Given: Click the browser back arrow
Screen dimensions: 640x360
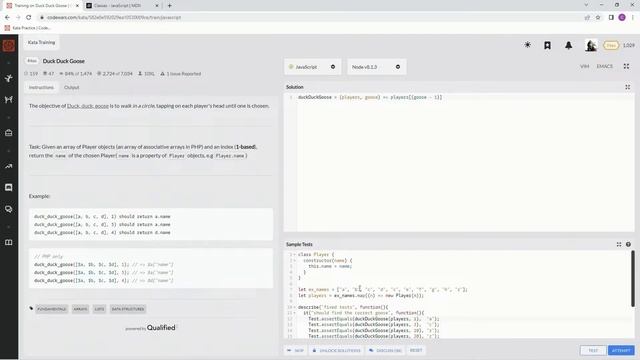Looking at the screenshot, I should (7, 18).
